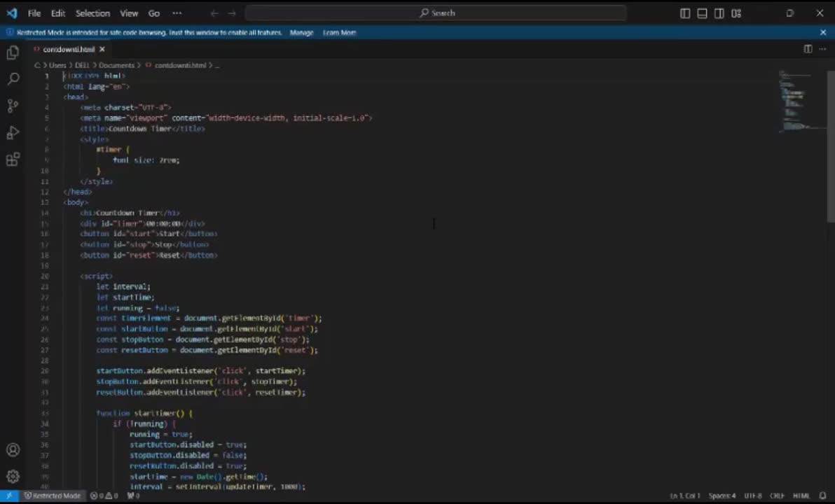Click the Search command center field

pyautogui.click(x=436, y=13)
